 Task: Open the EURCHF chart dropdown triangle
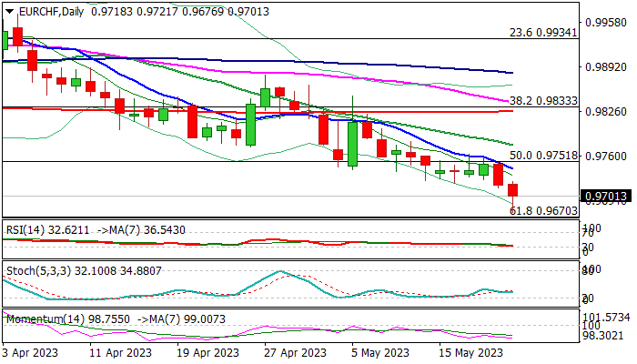tap(9, 12)
